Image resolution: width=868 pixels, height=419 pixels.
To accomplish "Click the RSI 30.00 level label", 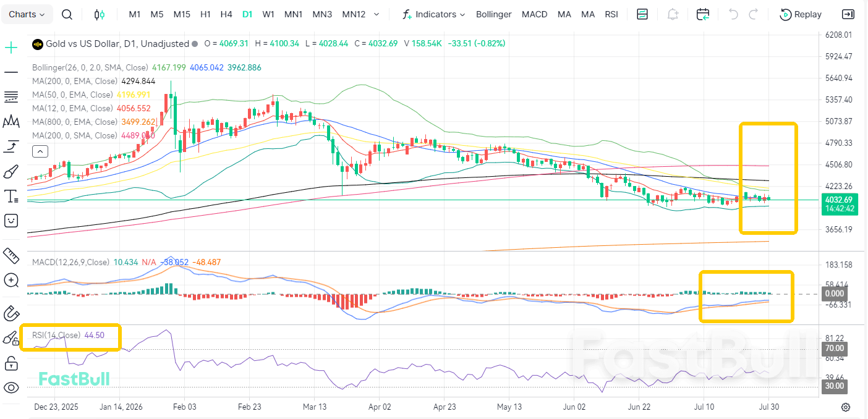I will (834, 386).
